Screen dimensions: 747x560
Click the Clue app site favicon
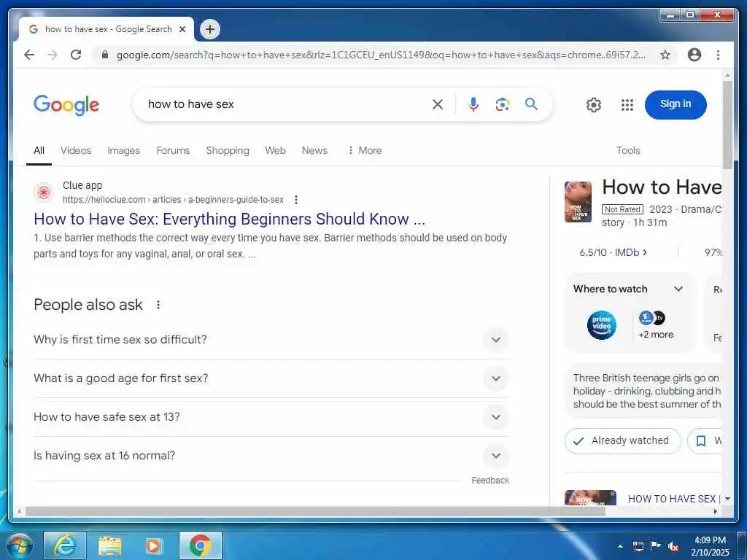point(43,192)
